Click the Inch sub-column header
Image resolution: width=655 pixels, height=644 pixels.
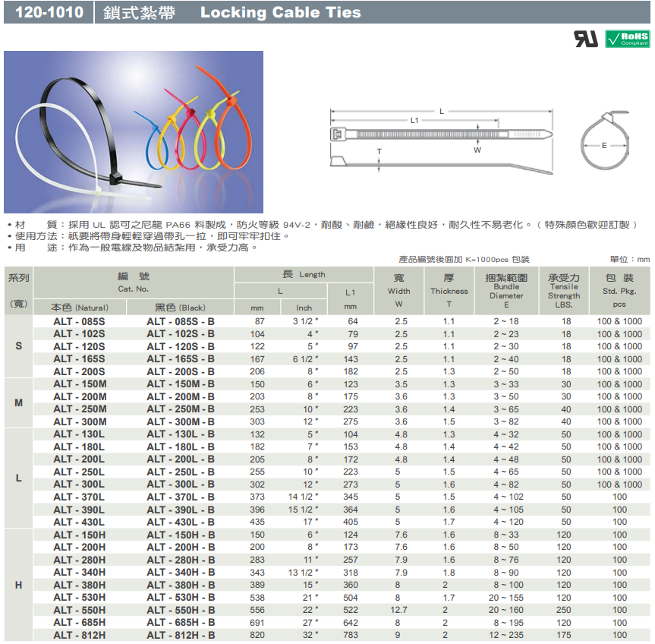click(304, 308)
